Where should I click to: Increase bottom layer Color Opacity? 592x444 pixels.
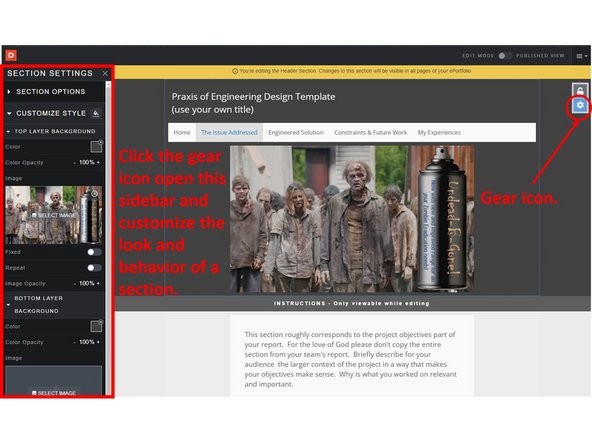[x=99, y=342]
